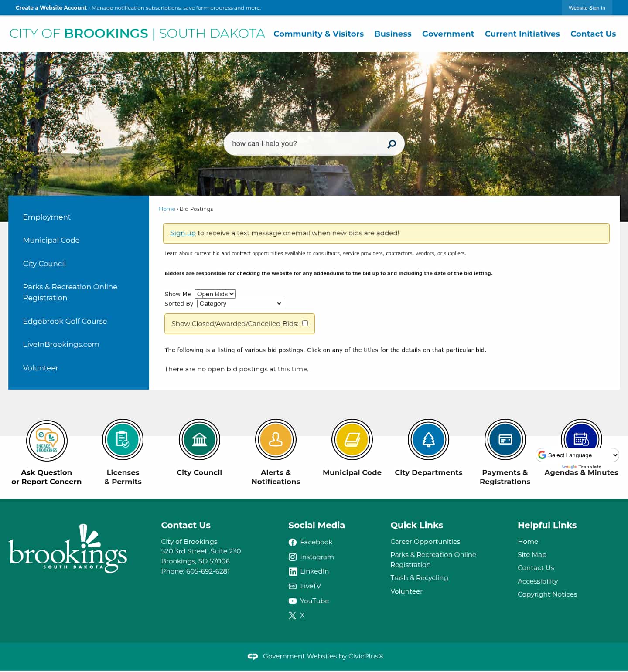The width and height of the screenshot is (628, 672).
Task: Open the Select Language translate dropdown
Action: point(577,455)
